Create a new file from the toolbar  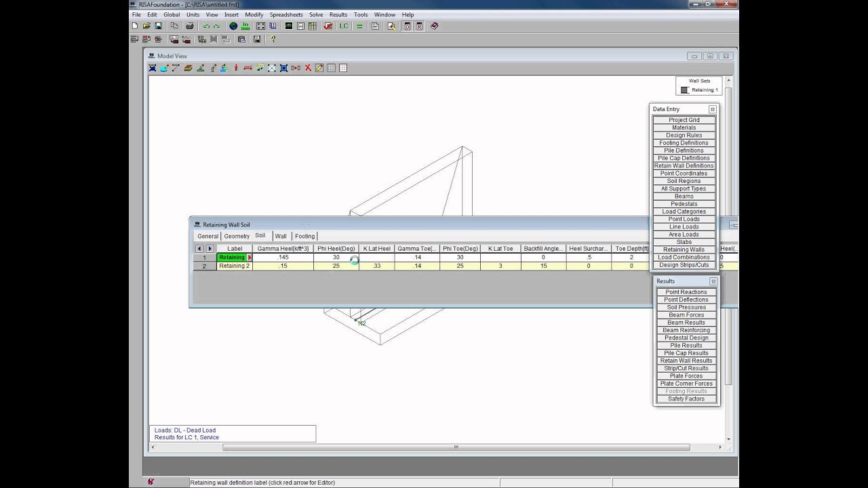pos(134,26)
